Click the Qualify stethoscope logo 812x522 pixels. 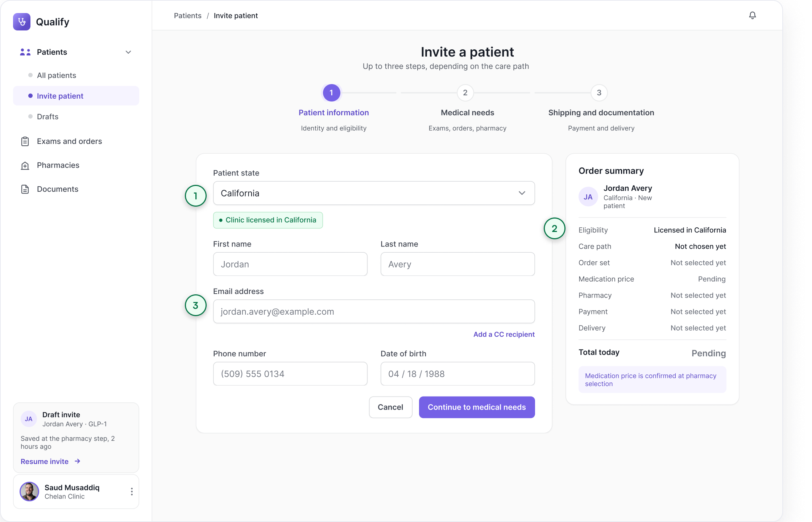coord(22,22)
